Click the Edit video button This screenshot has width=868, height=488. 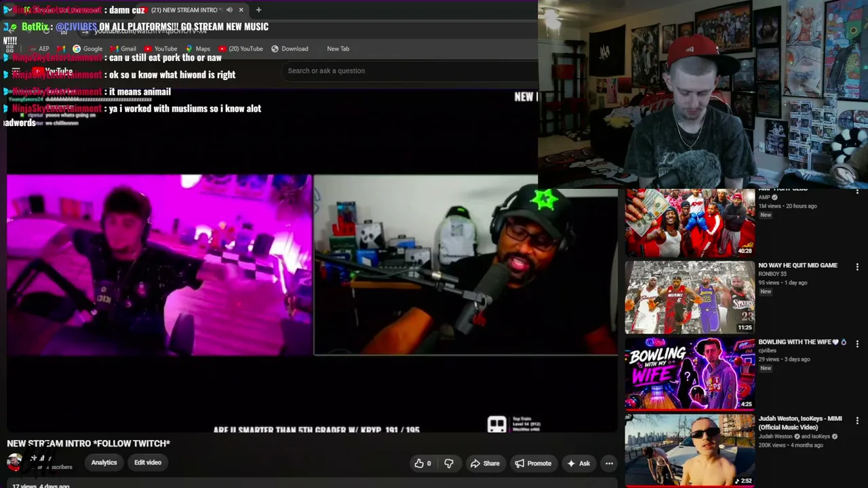148,462
